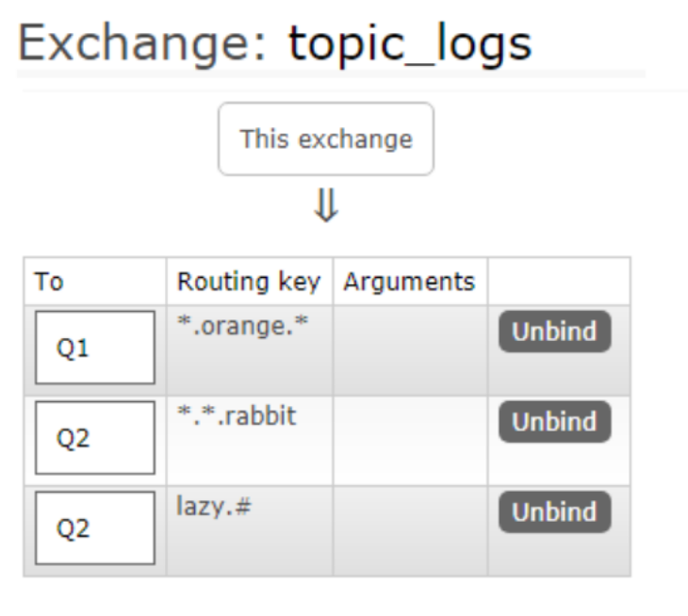Unbind the *.orange.* binding to Q1
This screenshot has width=688, height=616.
554,332
